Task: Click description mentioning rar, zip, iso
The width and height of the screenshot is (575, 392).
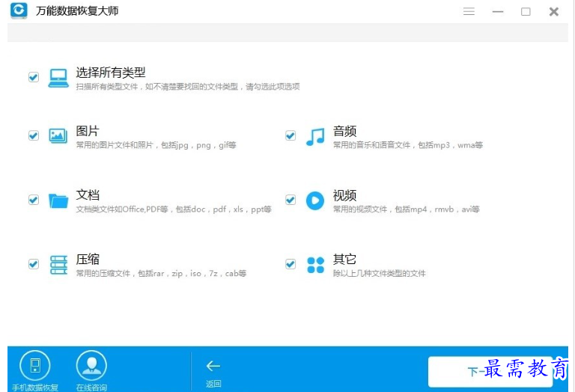Action: click(x=161, y=274)
